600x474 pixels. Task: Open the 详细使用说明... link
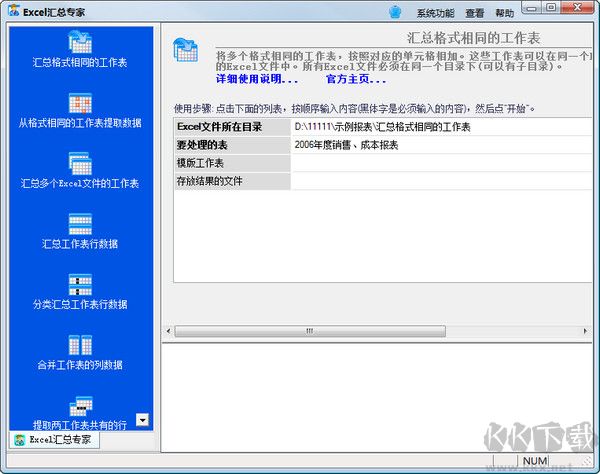[257, 79]
